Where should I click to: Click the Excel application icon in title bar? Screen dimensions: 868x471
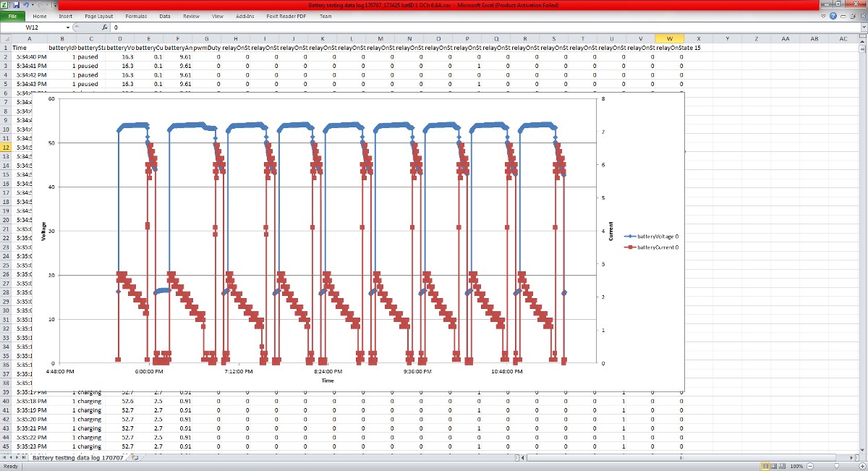(5, 5)
